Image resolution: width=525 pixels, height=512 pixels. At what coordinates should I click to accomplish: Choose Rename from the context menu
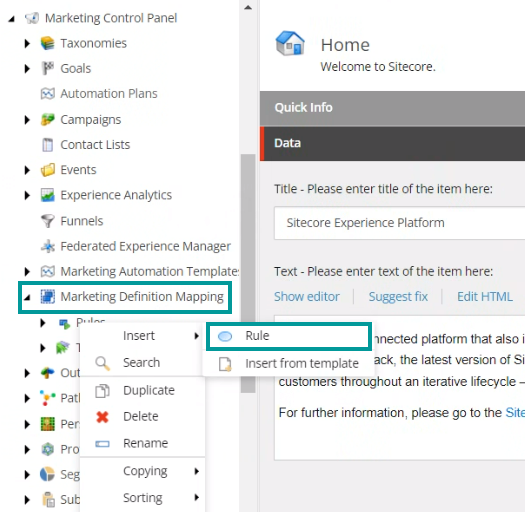142,443
